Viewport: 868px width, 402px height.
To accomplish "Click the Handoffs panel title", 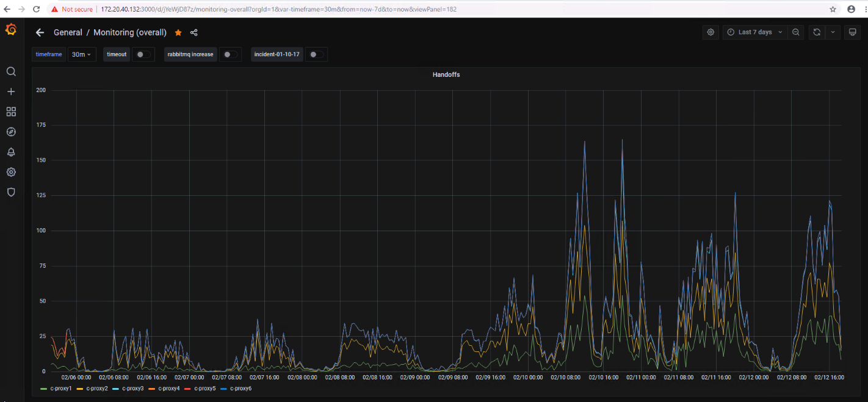I will (x=446, y=74).
